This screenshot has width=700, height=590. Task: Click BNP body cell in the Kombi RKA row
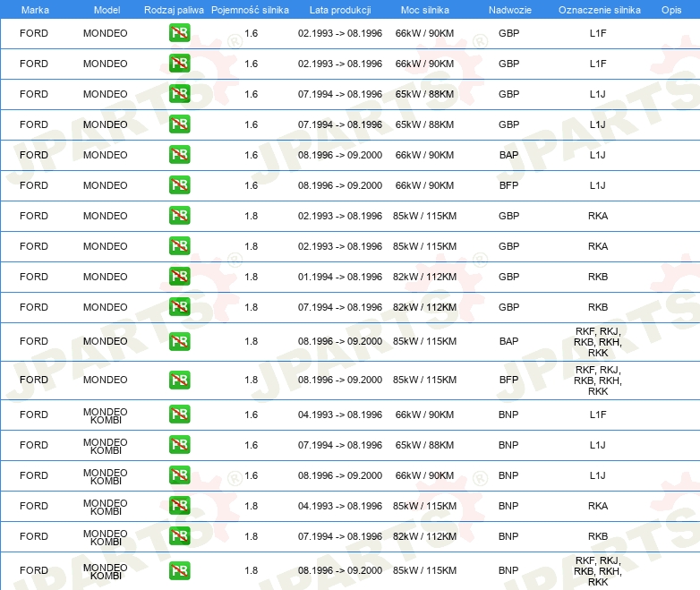[x=508, y=506]
